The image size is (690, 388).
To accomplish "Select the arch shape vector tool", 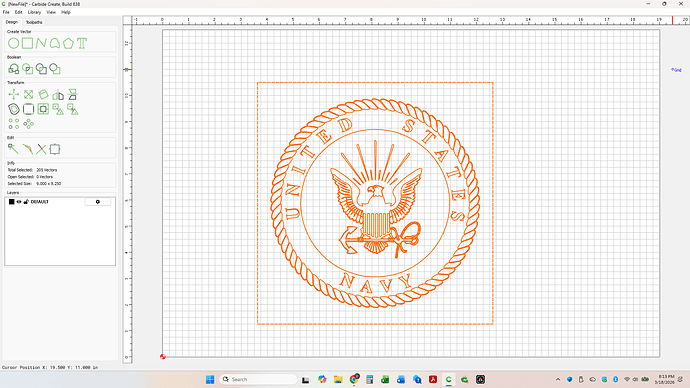I will coord(55,43).
